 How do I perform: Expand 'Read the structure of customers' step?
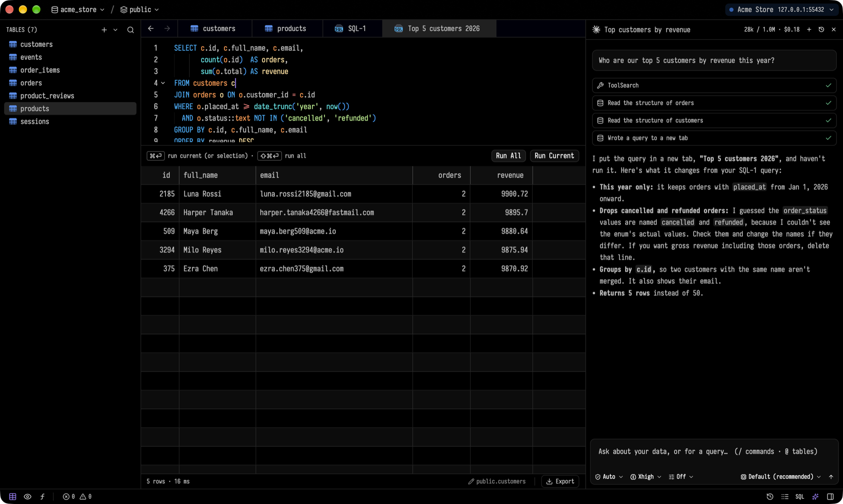(x=714, y=121)
